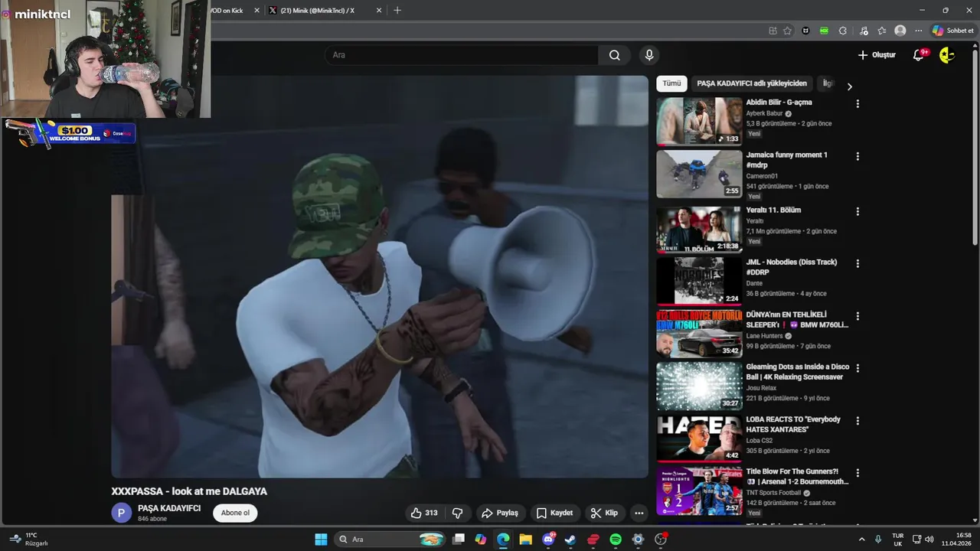
Task: Switch TUR UK keyboard language indicator
Action: [x=898, y=540]
